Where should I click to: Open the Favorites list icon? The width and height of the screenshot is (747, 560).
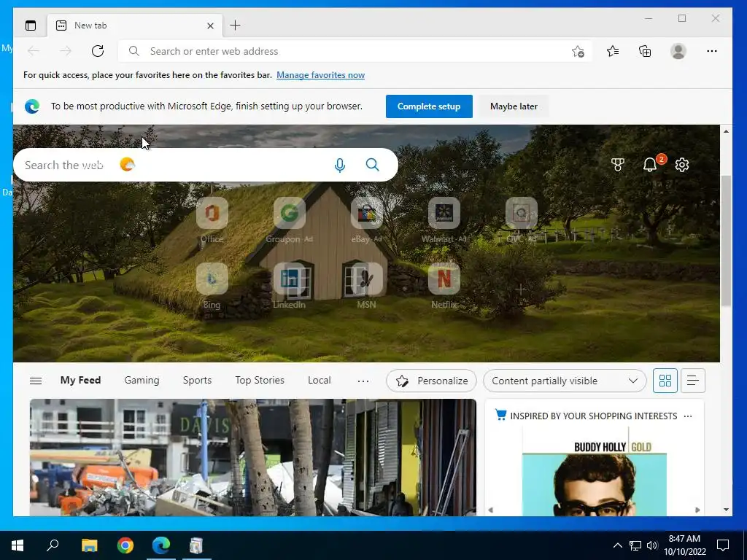(613, 51)
